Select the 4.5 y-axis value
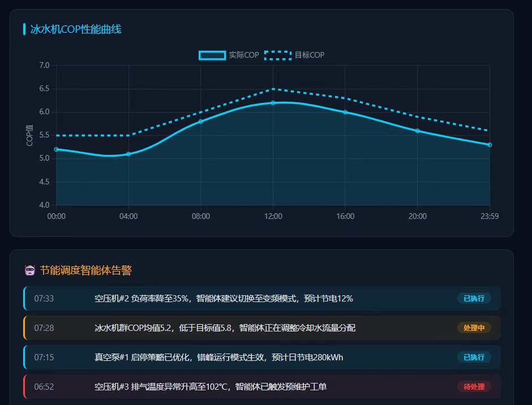This screenshot has width=532, height=405. click(x=45, y=182)
